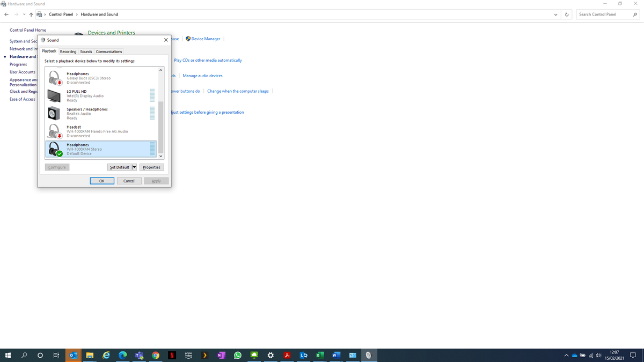644x362 pixels.
Task: Click the device list scroll down arrow
Action: (160, 156)
